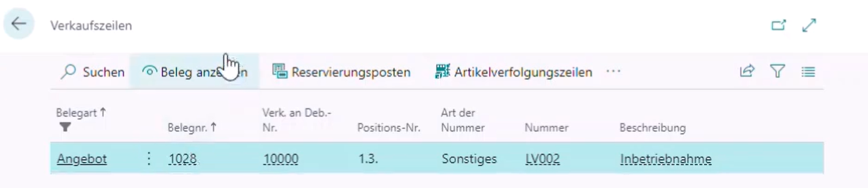Select the Inbetriebnahme description cell

tap(665, 159)
